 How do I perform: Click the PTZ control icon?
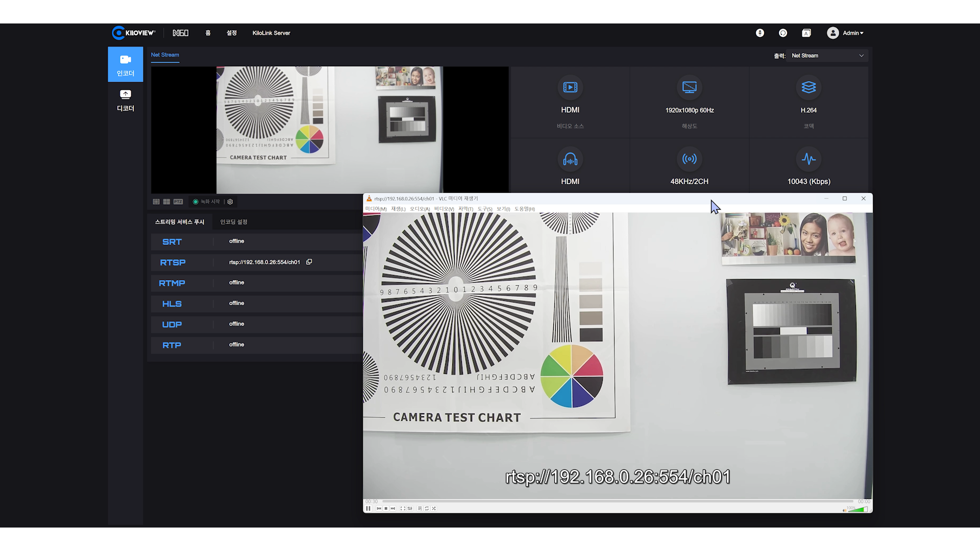[x=178, y=202]
